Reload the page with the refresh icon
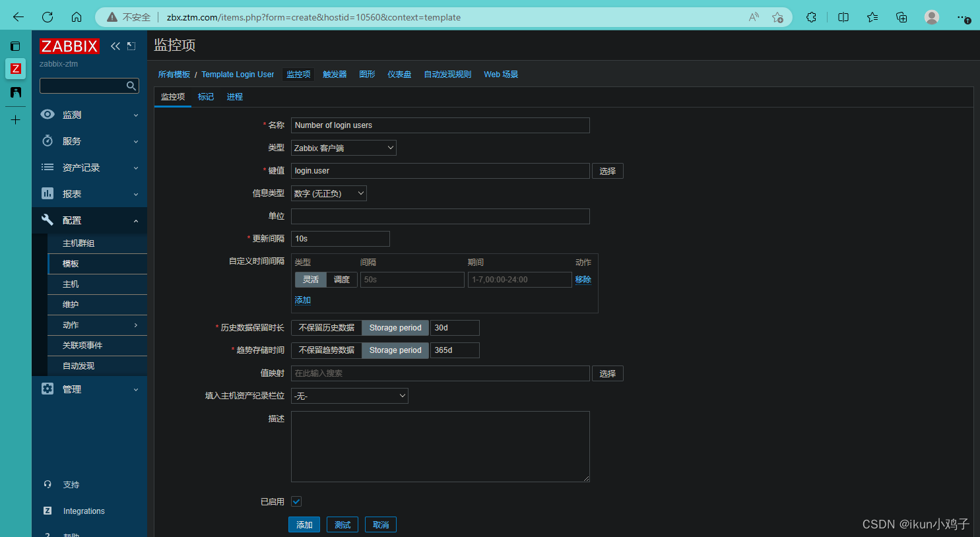This screenshot has height=537, width=980. coord(48,17)
